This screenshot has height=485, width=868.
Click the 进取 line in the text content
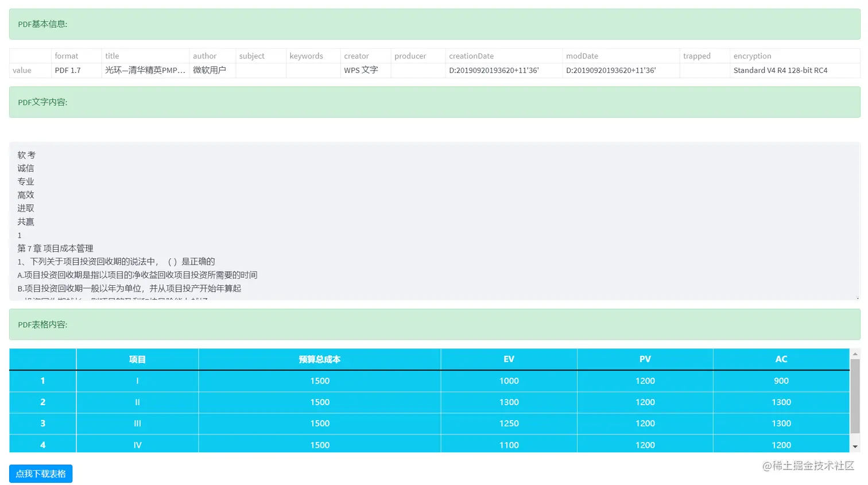(x=26, y=208)
